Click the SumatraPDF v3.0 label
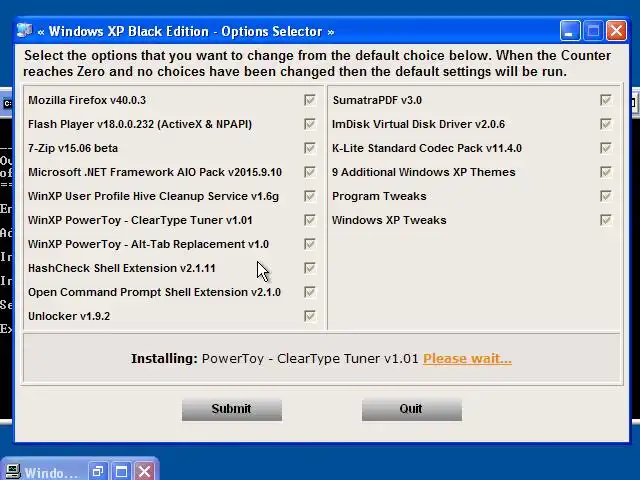 [377, 100]
